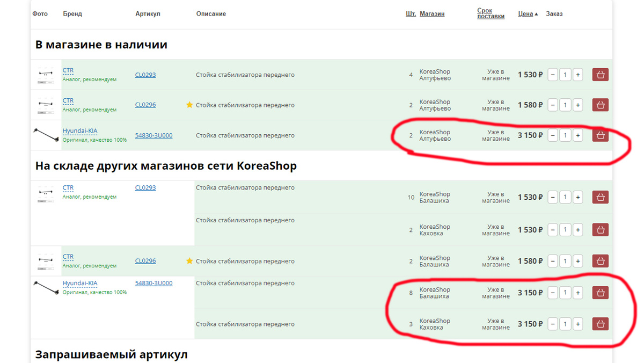Increase quantity for Алтуфьево 3 150 ₽ row
Image resolution: width=644 pixels, height=363 pixels.
578,135
